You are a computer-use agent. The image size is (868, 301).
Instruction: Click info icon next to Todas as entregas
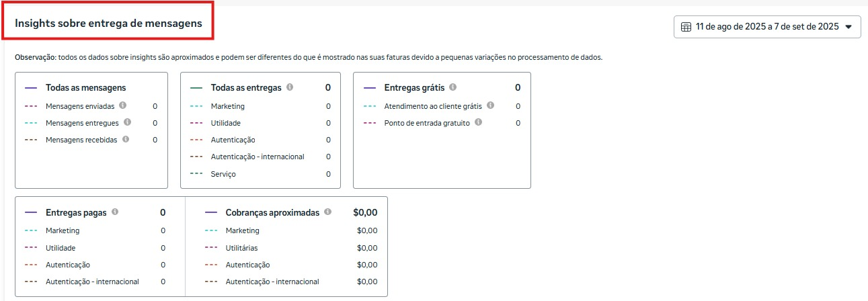[x=290, y=87]
